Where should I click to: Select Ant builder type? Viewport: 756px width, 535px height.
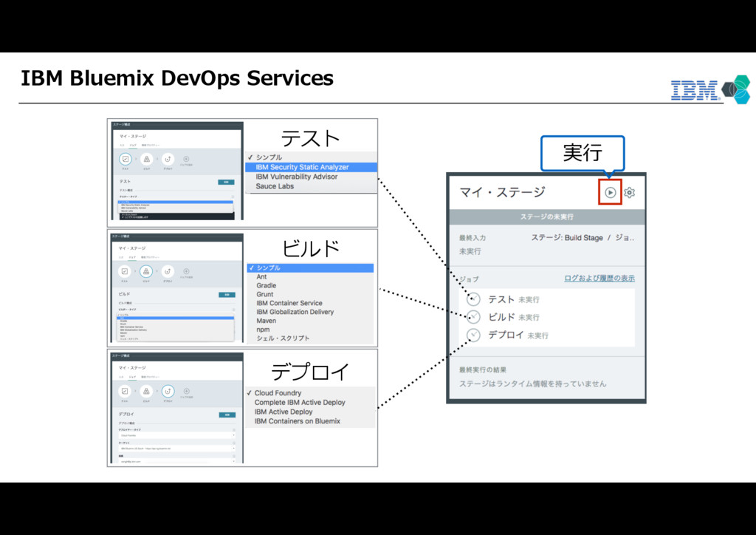(x=311, y=277)
